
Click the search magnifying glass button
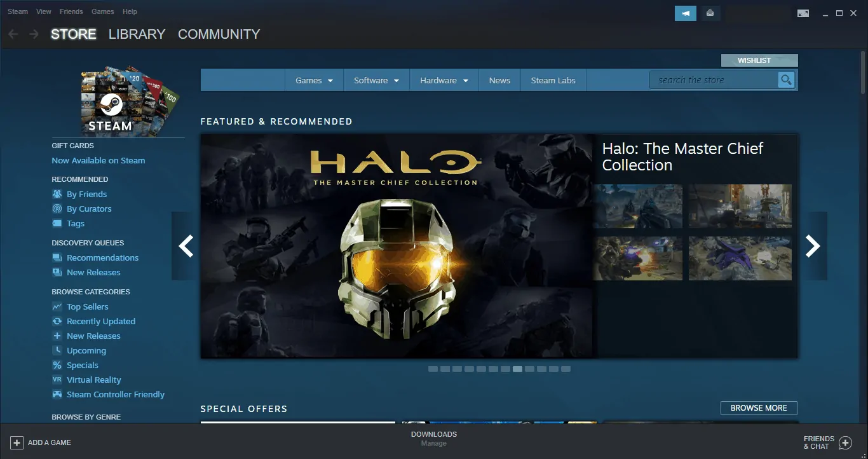(x=786, y=80)
